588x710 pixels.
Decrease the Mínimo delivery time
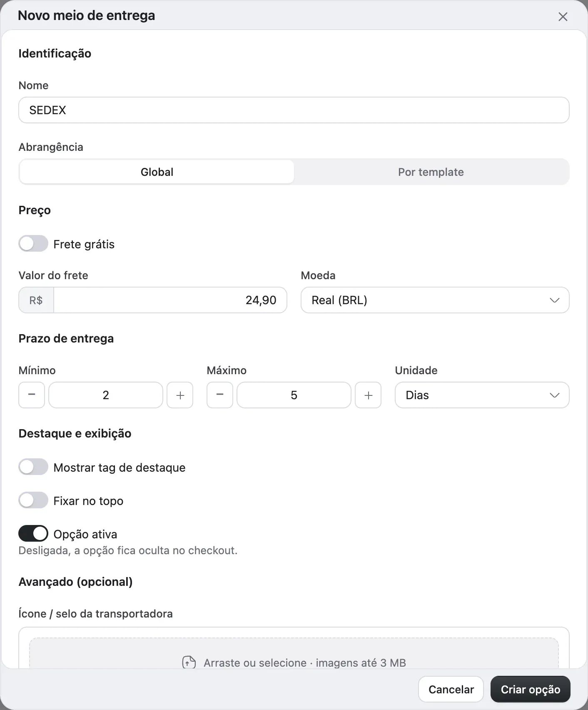[32, 395]
